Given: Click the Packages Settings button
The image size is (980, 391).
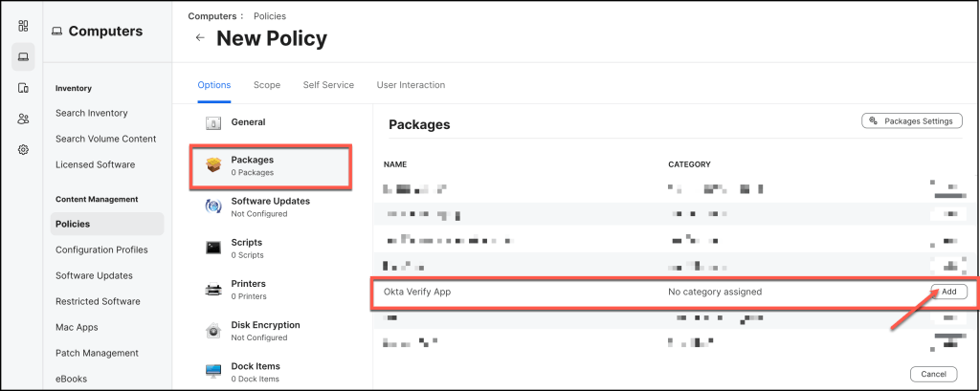Looking at the screenshot, I should pyautogui.click(x=910, y=121).
